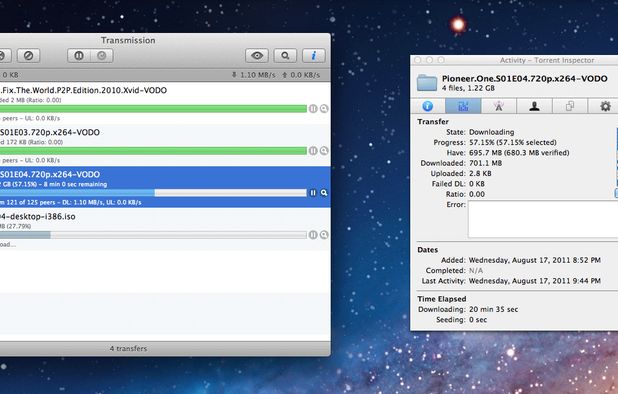Click the Ratio value '0.00' in Inspector
618x394 pixels.
[x=477, y=194]
